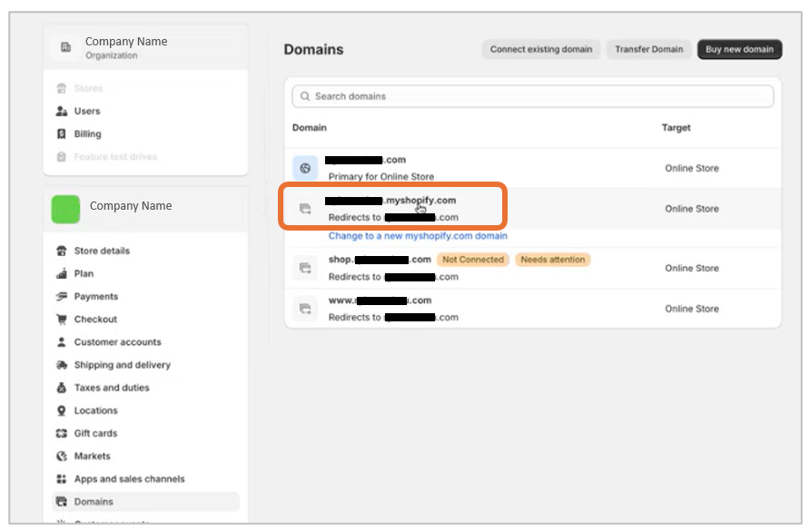Click the Shipping and delivery truck icon
The image size is (810, 532).
point(62,365)
